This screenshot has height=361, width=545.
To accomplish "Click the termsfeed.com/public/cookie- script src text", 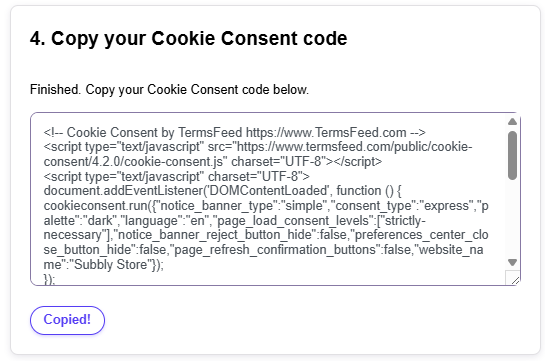I will (x=354, y=147).
